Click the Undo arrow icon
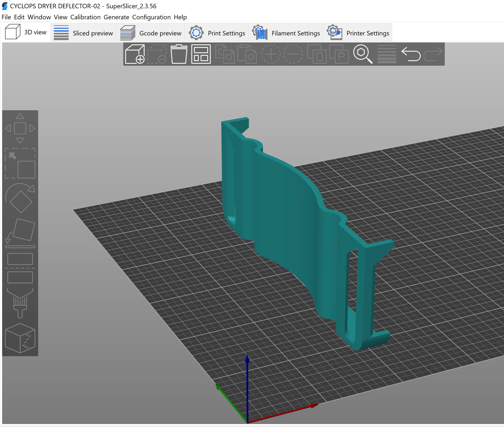Screen dimensions: 504x427 pyautogui.click(x=411, y=54)
